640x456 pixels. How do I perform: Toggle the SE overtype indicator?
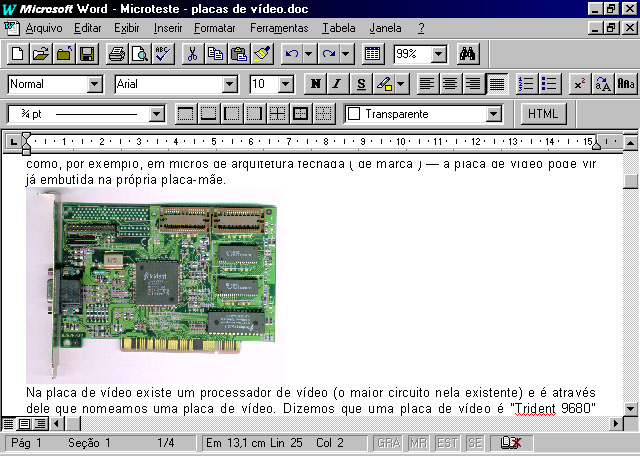pos(474,443)
